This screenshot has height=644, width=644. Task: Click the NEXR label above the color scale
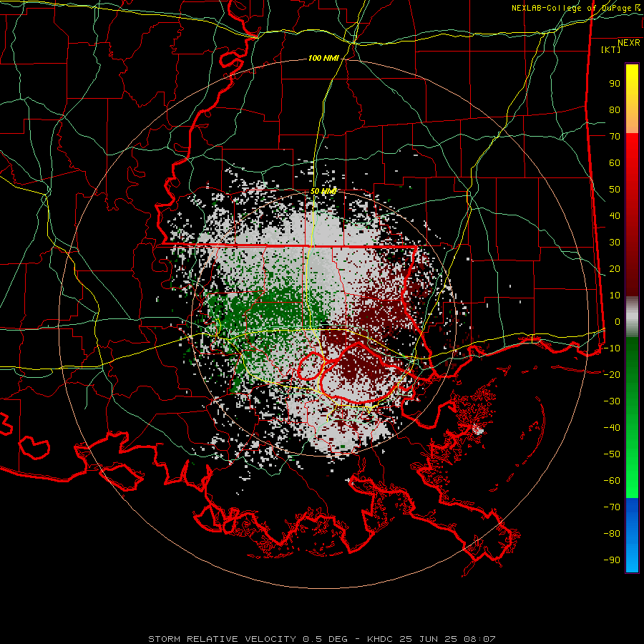point(629,43)
